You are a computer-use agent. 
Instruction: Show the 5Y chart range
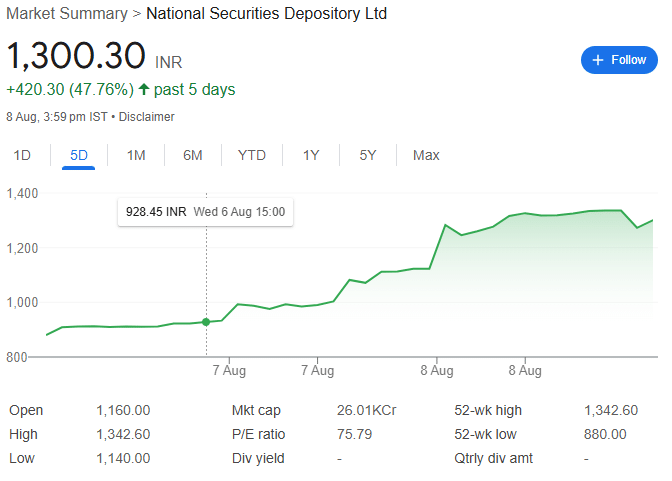(x=368, y=155)
